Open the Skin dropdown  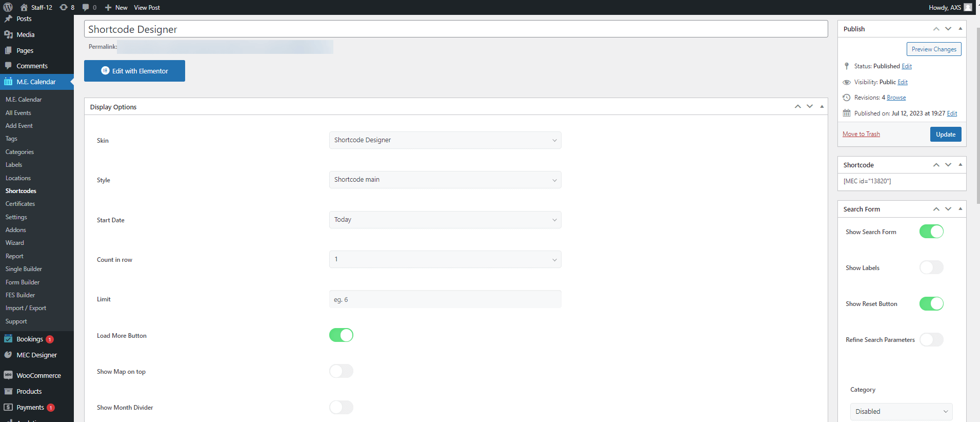pyautogui.click(x=445, y=140)
